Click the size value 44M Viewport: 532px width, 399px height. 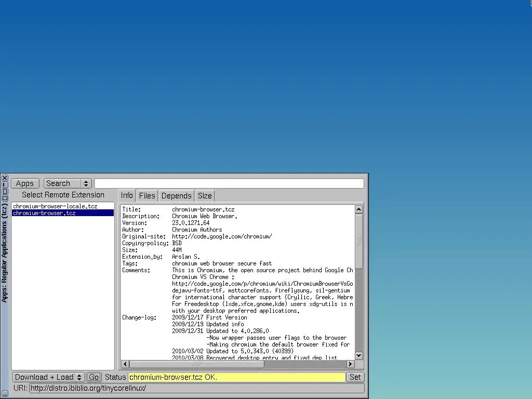click(x=177, y=250)
